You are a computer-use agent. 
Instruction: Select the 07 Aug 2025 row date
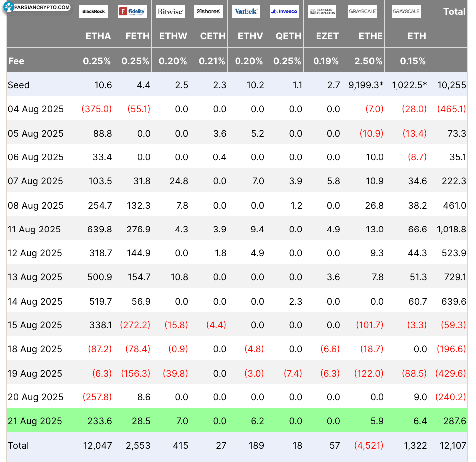pyautogui.click(x=35, y=181)
